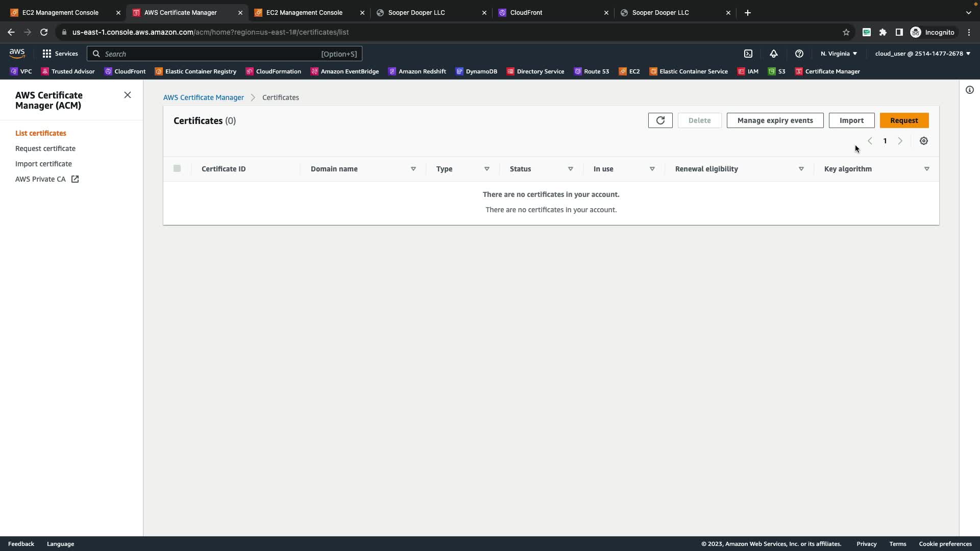
Task: Open AWS Certificate Manager breadcrumb link
Action: click(204, 97)
